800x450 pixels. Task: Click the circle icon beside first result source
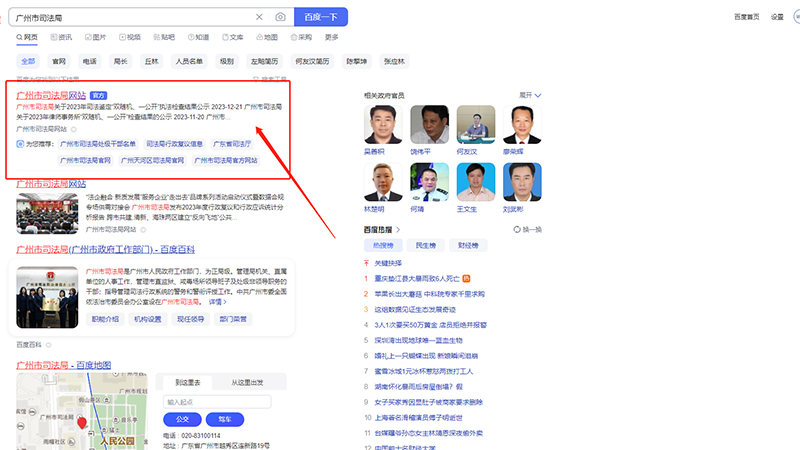(74, 130)
